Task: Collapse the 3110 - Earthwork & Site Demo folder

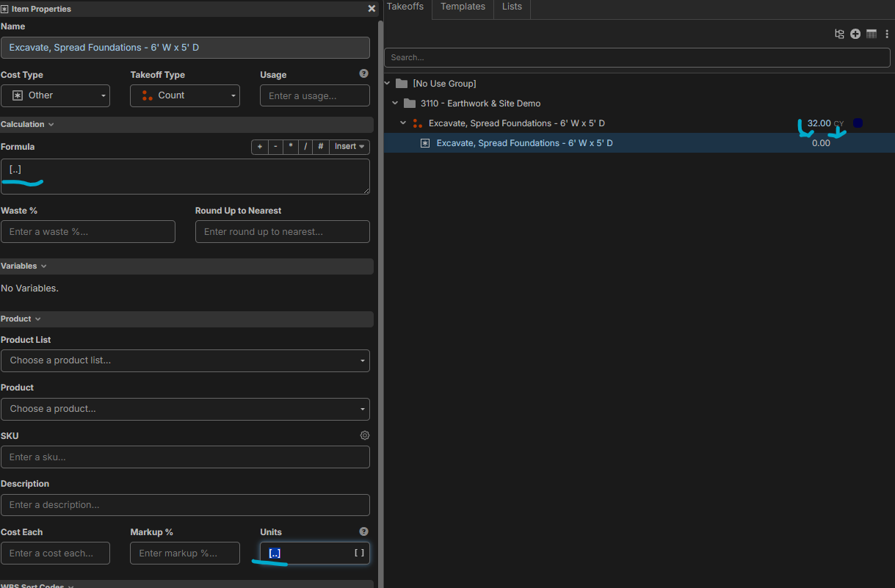Action: coord(395,104)
